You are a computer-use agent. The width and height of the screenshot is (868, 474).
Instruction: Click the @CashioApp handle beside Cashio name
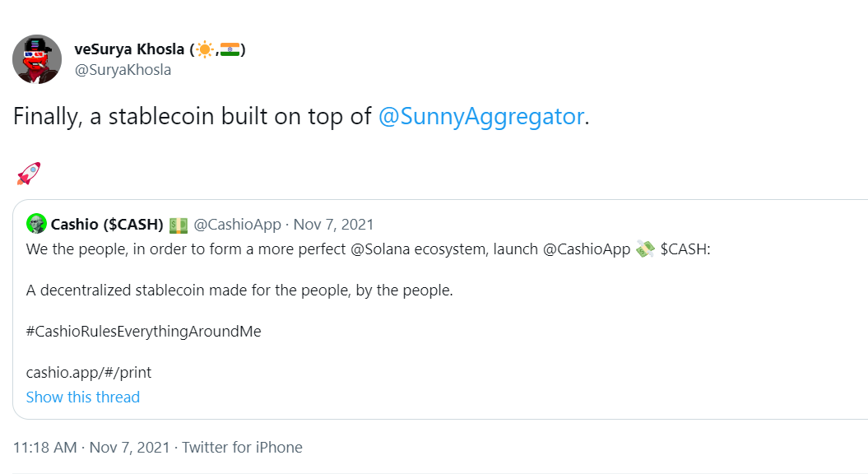click(x=238, y=225)
